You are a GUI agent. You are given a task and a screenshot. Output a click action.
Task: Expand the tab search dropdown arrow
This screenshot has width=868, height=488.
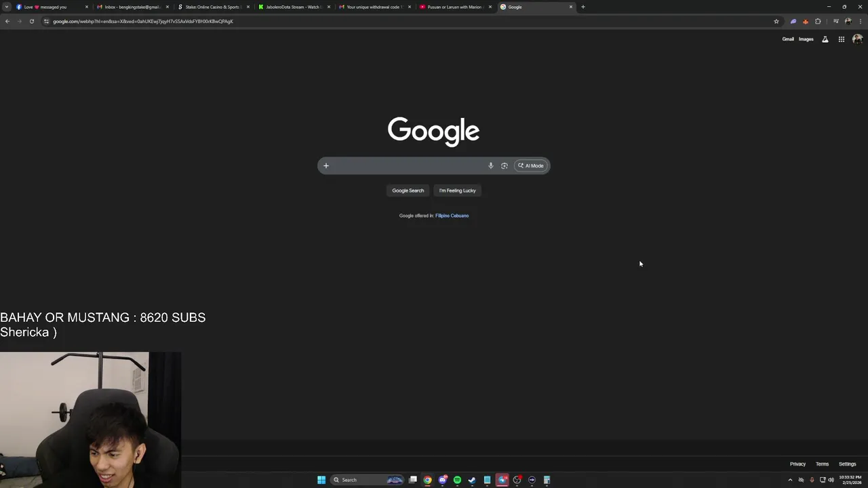click(6, 7)
